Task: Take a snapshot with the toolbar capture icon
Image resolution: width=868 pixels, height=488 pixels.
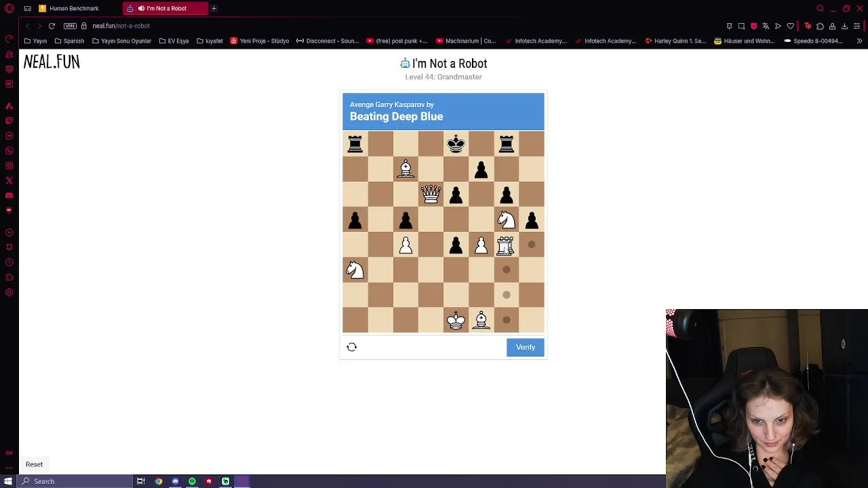Action: (x=741, y=26)
